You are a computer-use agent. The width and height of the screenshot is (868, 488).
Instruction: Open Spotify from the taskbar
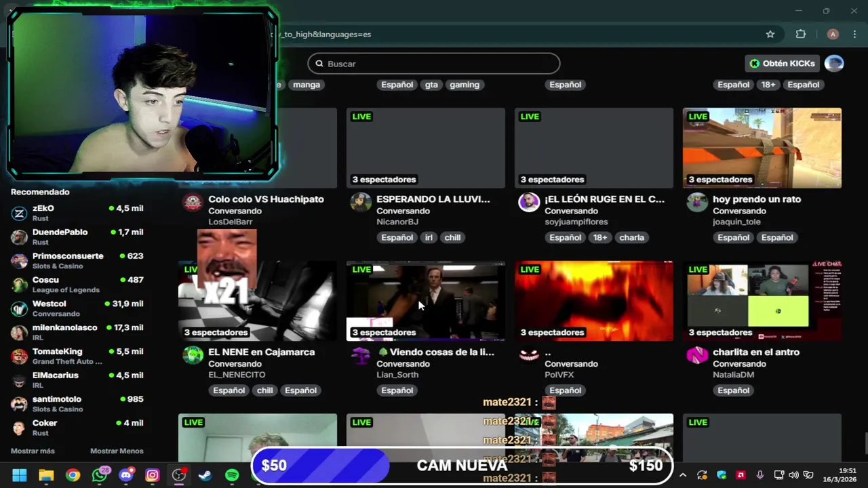click(x=232, y=475)
